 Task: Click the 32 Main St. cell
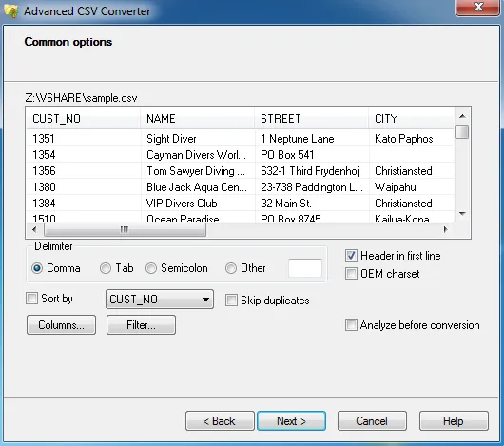311,204
